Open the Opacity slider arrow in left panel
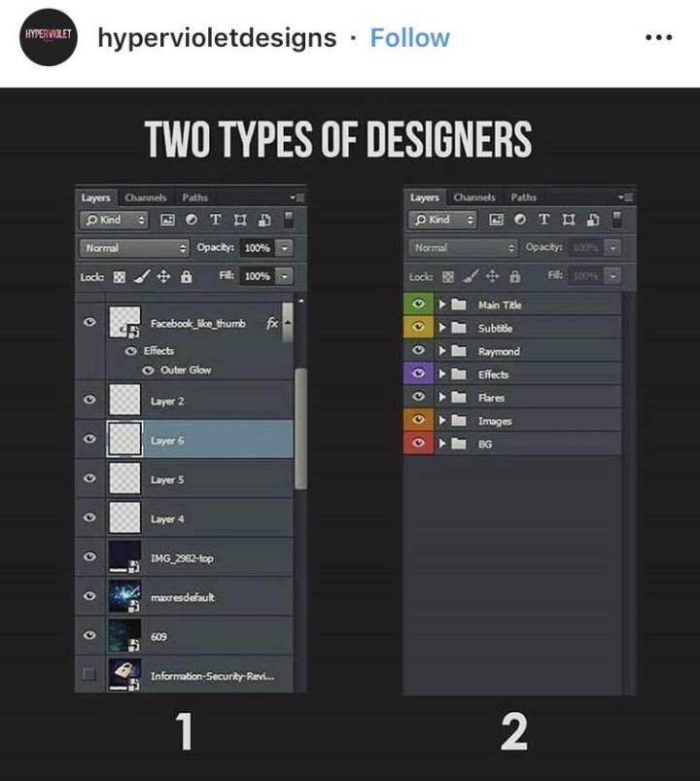The image size is (700, 781). pyautogui.click(x=284, y=248)
